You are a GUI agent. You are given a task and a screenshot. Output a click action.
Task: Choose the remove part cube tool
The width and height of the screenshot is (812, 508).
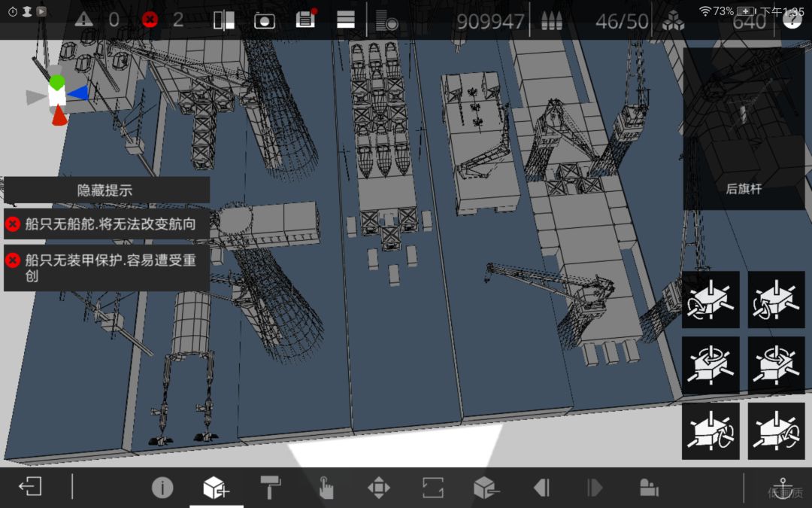click(x=486, y=488)
